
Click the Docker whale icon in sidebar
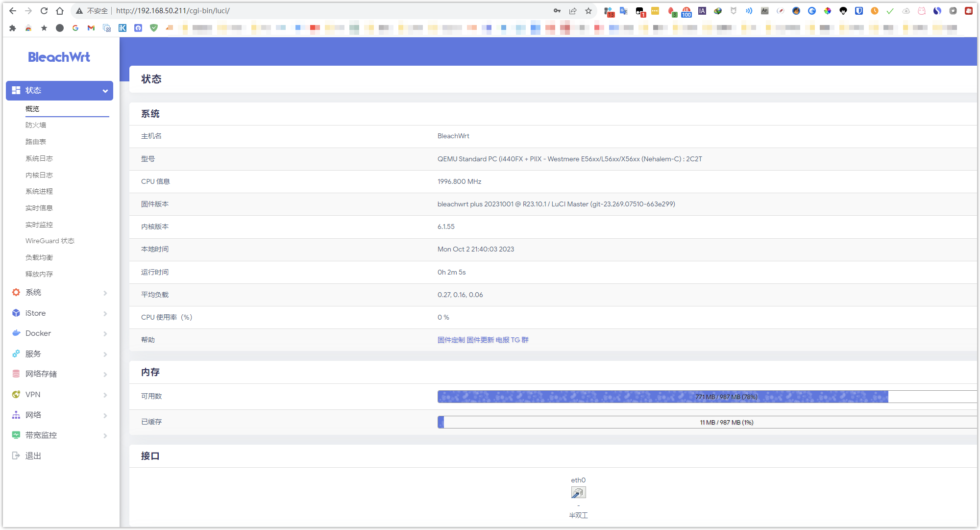point(16,333)
